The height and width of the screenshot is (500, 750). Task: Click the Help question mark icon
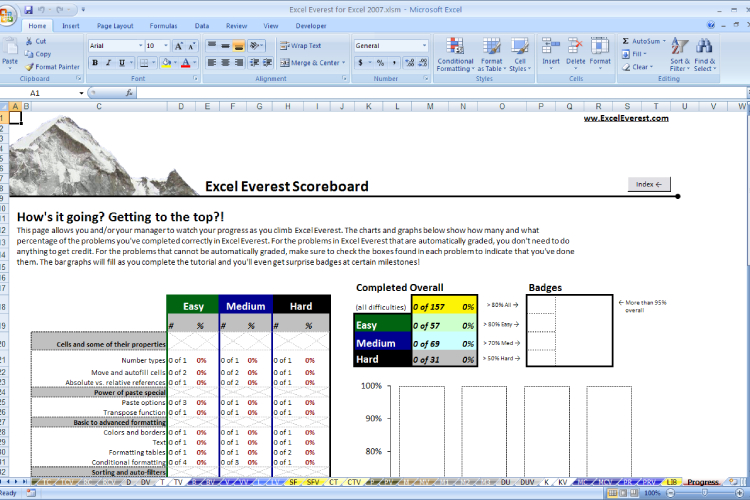(x=711, y=25)
